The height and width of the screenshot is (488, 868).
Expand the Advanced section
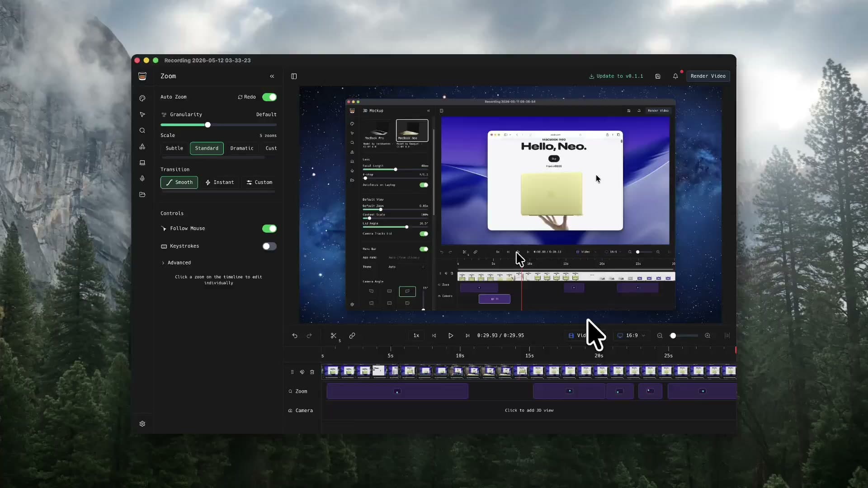point(176,263)
